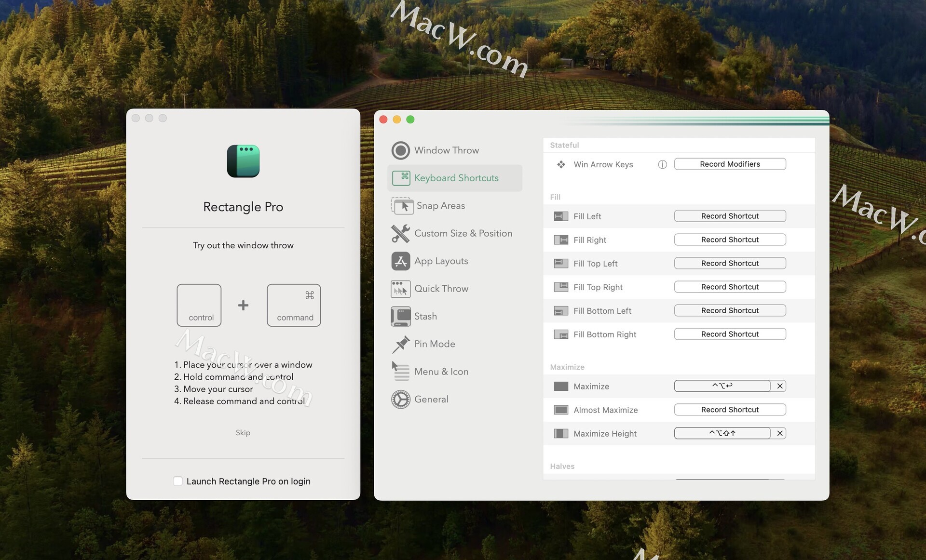Viewport: 926px width, 560px height.
Task: Click the Fill Right layout icon
Action: (x=561, y=240)
